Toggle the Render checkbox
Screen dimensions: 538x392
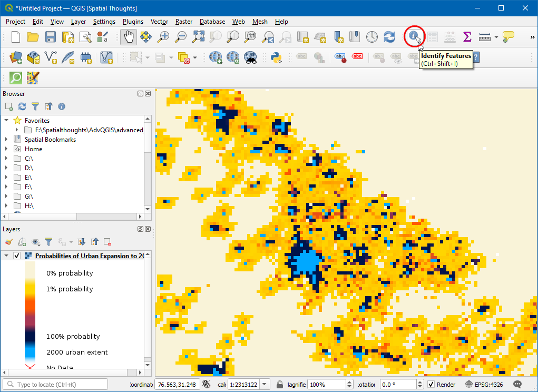(x=431, y=384)
